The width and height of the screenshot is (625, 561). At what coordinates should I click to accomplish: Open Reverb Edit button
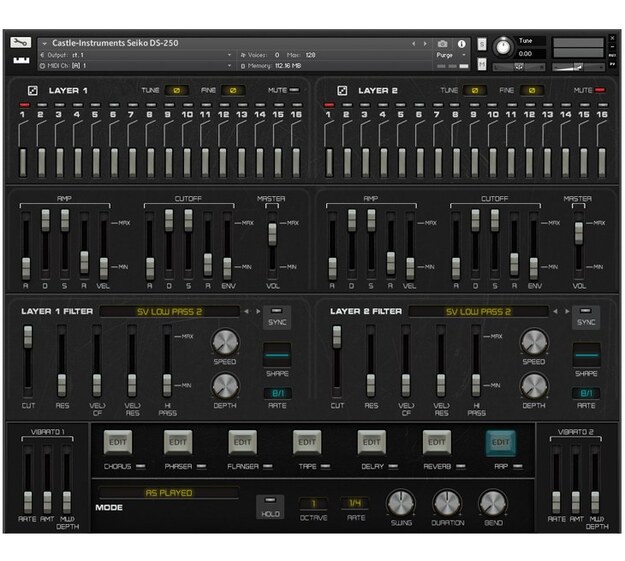click(437, 442)
